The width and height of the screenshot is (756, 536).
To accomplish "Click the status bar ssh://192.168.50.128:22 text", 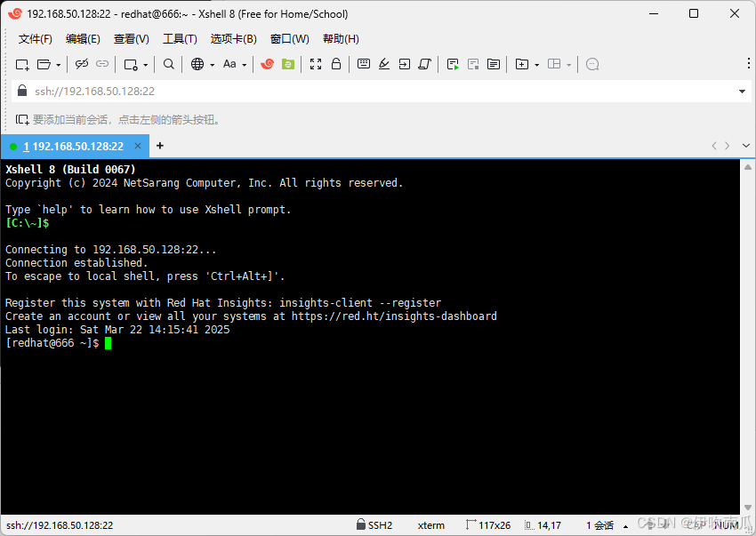I will [60, 525].
